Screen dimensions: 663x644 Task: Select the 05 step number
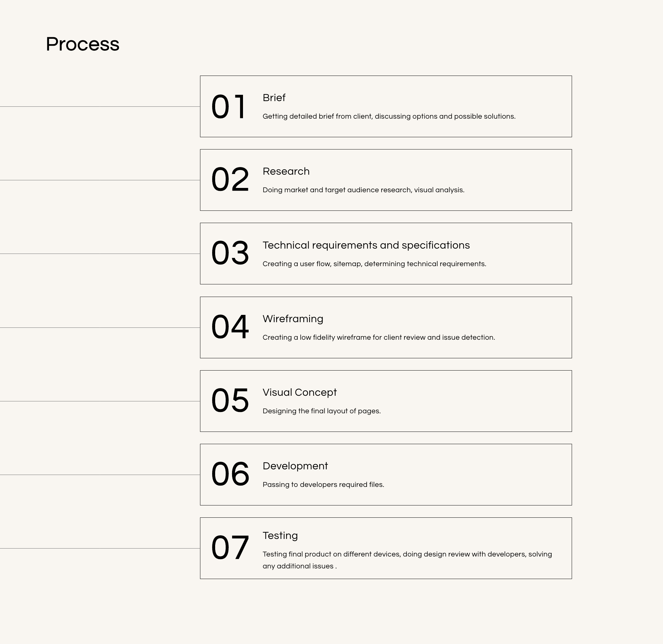click(x=230, y=400)
